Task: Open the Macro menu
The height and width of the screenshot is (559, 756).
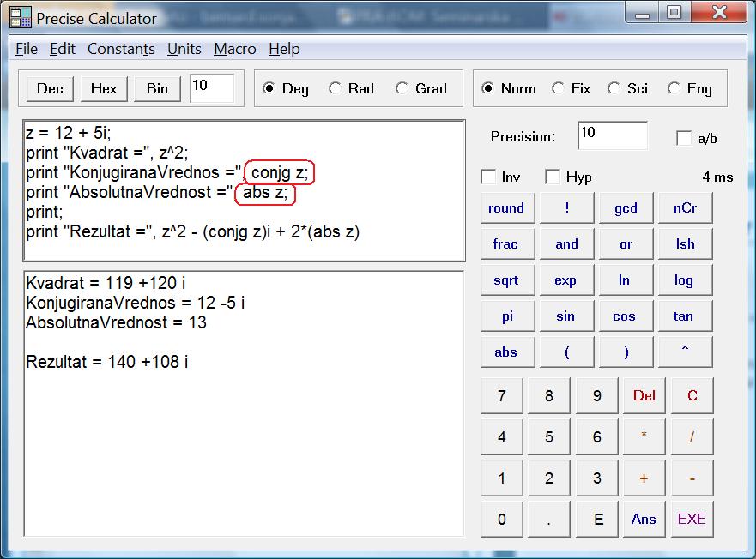Action: 235,49
